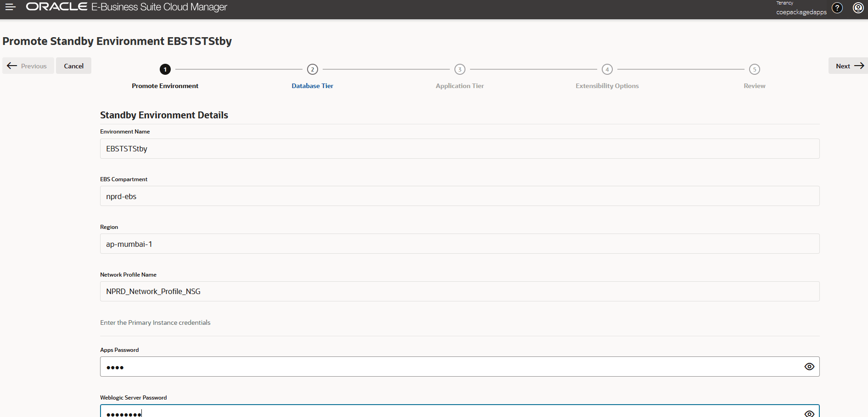Go back with the Previous button

pos(28,66)
